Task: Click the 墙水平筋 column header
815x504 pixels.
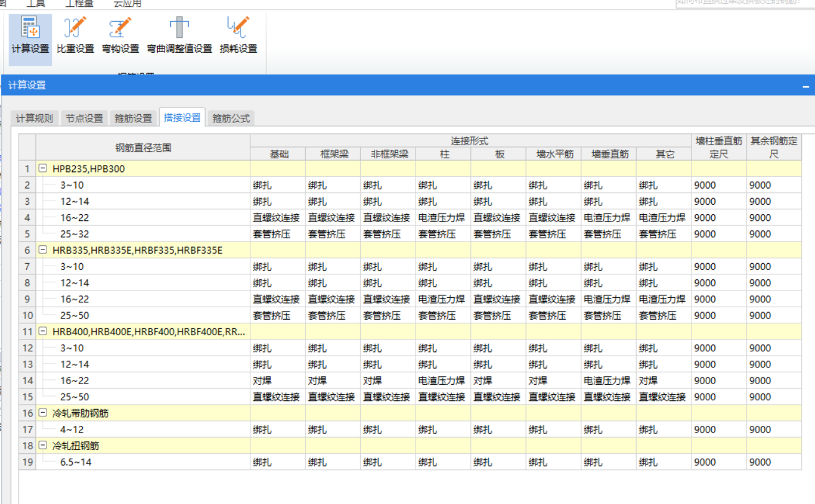Action: pyautogui.click(x=553, y=154)
